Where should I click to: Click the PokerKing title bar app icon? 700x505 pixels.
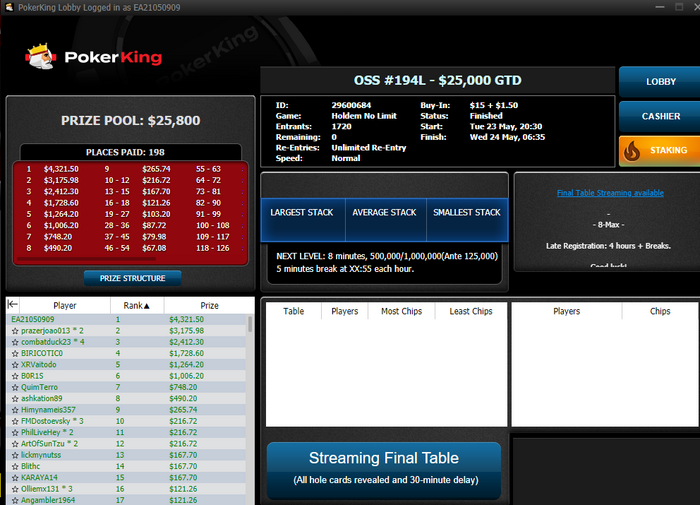click(9, 7)
